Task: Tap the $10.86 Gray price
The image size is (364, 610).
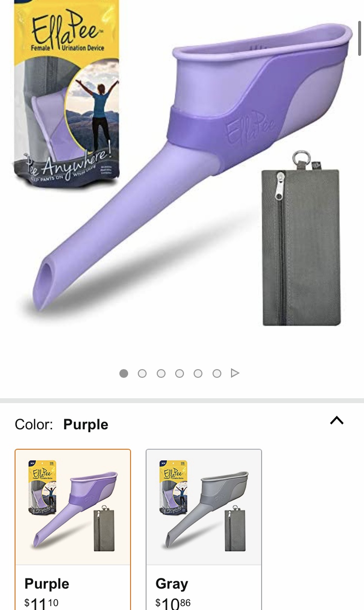Action: click(173, 604)
